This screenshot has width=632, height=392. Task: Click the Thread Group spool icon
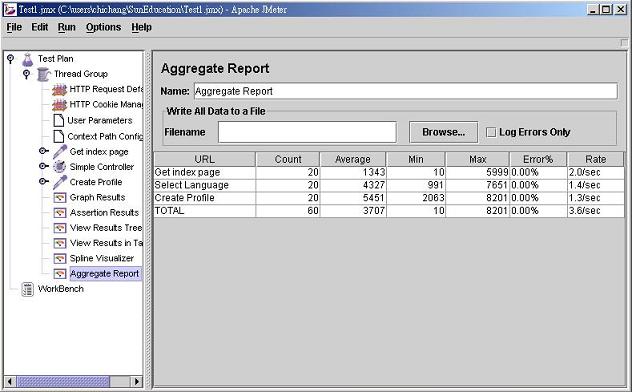[x=43, y=74]
